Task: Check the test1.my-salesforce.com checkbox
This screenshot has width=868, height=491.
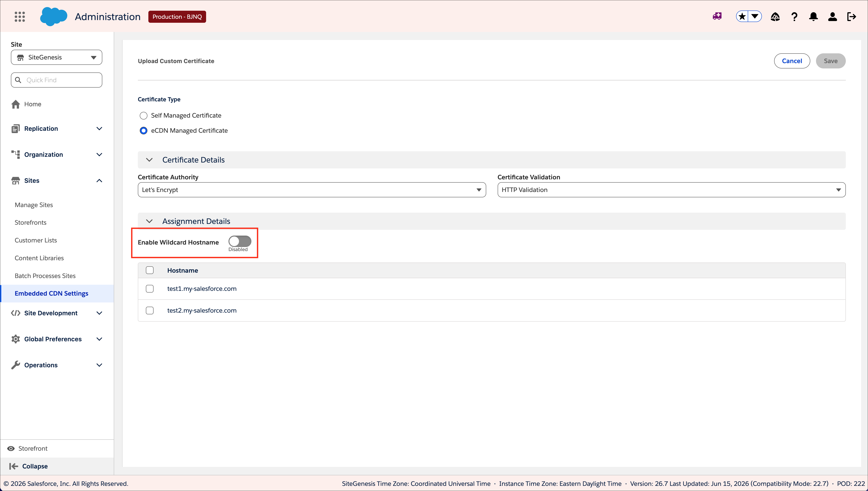Action: pos(150,289)
